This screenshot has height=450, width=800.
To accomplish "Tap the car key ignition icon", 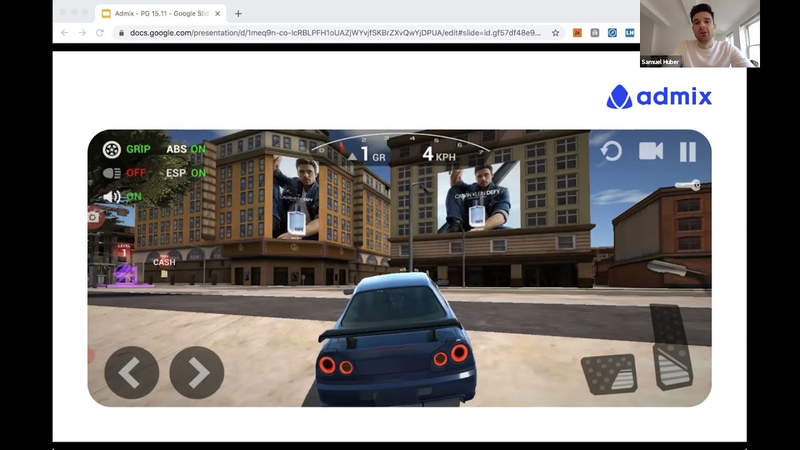I will (x=687, y=185).
